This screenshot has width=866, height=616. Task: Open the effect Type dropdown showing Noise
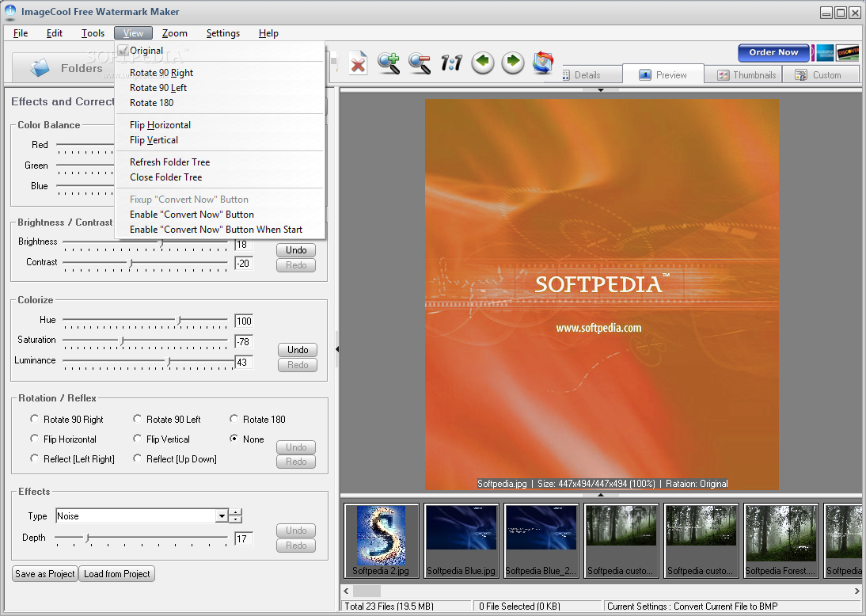click(222, 516)
